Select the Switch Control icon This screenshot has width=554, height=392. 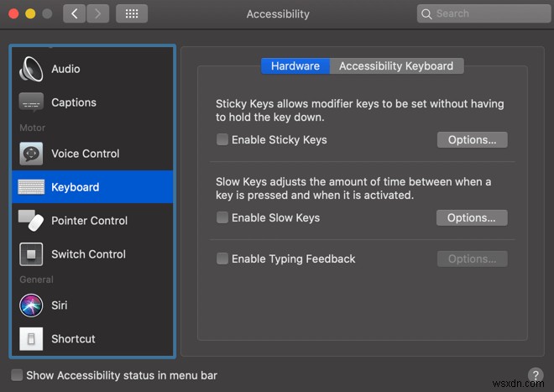[x=31, y=254]
